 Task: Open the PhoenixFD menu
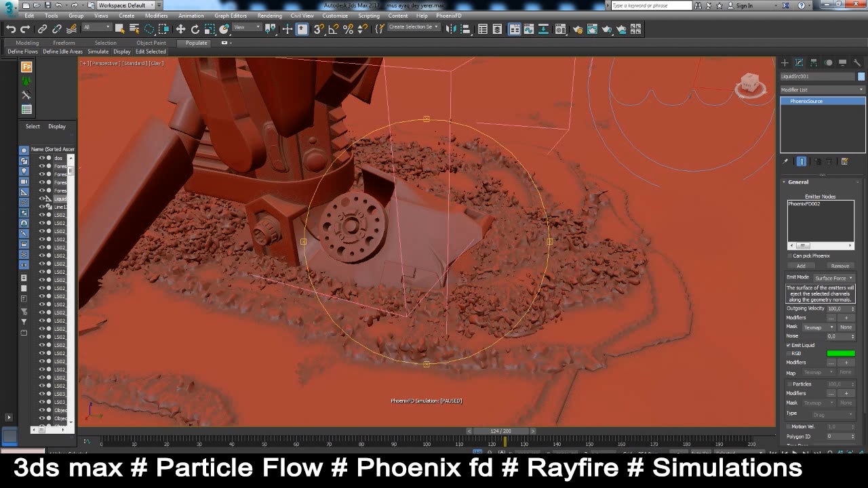(448, 16)
